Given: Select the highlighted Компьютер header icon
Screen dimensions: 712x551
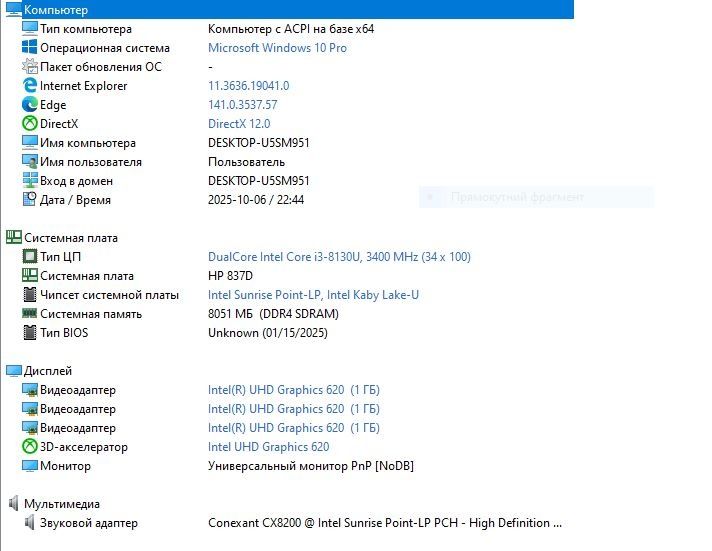Looking at the screenshot, I should 14,10.
